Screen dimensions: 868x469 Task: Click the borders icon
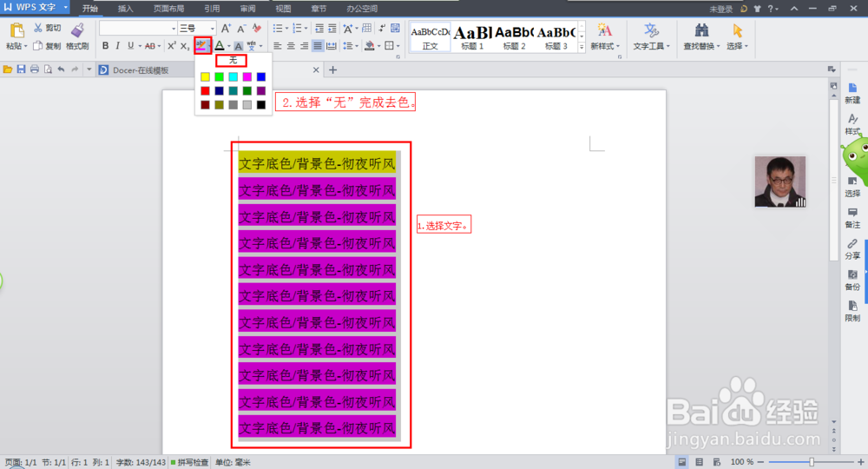coord(389,46)
